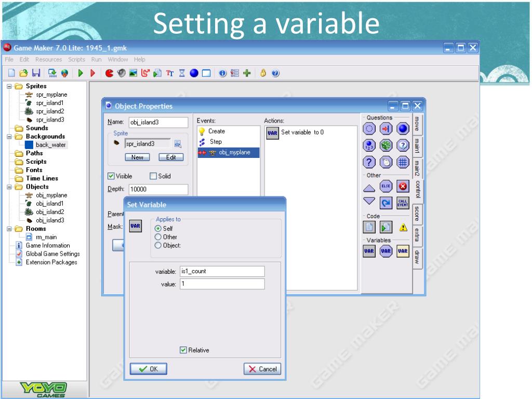This screenshot has width=532, height=399.
Task: Select spr_myplane in the resource tree
Action: point(51,95)
